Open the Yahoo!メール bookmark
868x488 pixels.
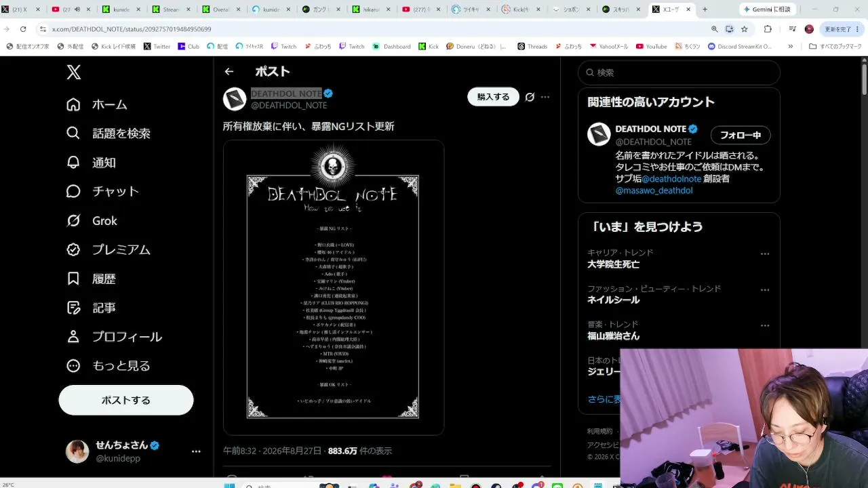click(x=609, y=47)
